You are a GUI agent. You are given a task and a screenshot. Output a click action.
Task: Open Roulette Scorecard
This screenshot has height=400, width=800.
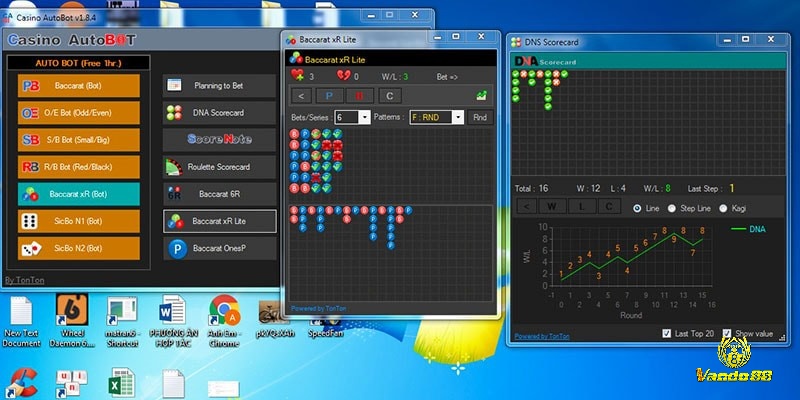(x=219, y=167)
